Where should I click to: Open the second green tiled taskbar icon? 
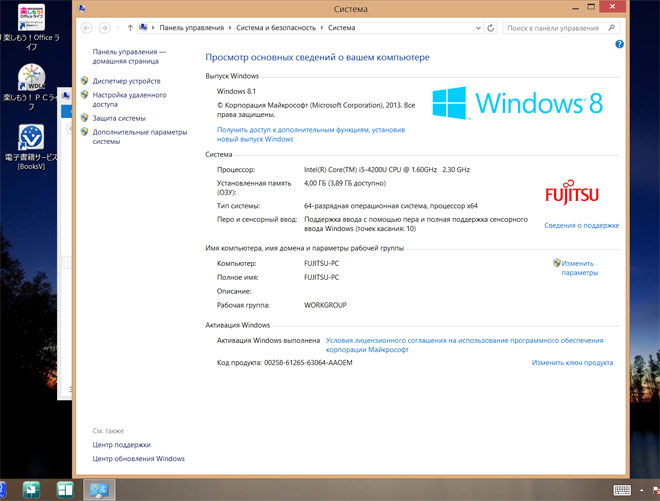(65, 490)
